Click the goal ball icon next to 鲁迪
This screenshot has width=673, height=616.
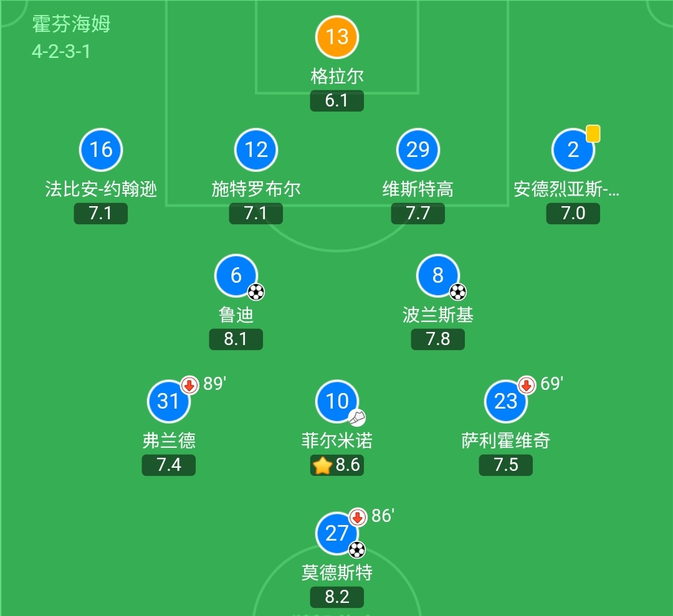click(256, 291)
